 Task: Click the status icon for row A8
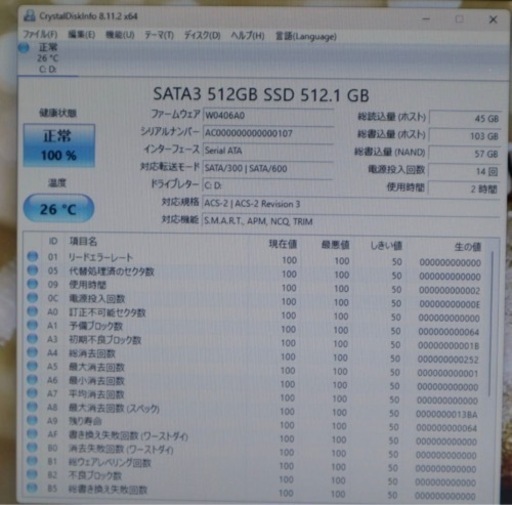click(32, 407)
